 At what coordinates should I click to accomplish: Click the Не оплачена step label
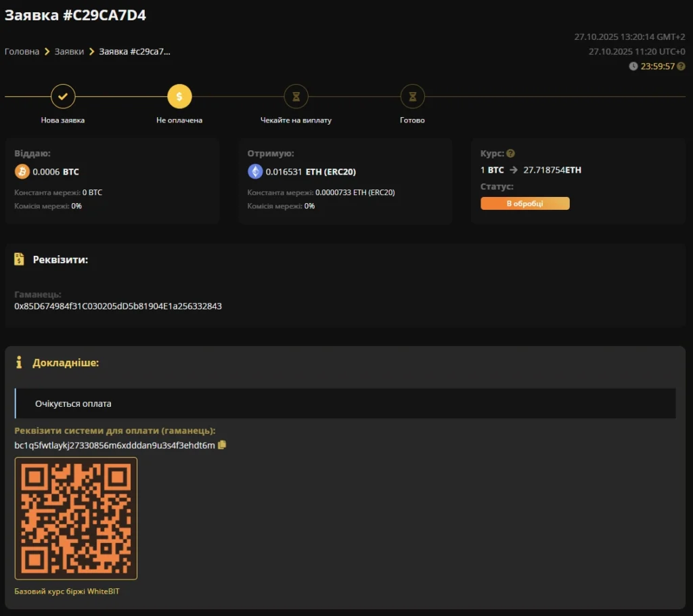coord(179,120)
